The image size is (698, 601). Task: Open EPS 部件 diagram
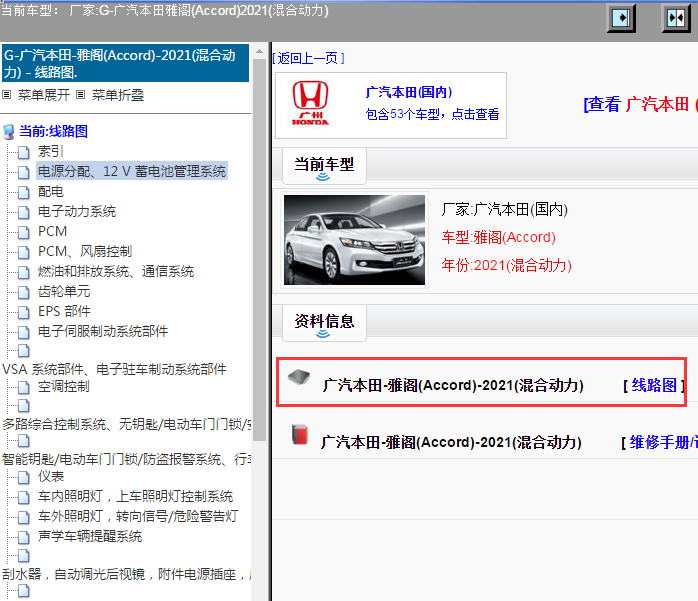click(x=64, y=311)
